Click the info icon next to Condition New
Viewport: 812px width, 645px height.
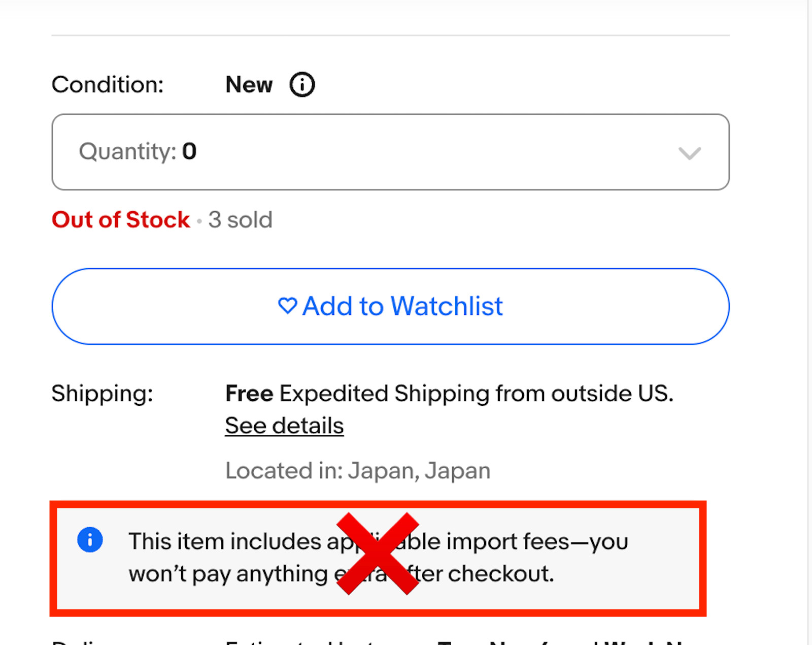(302, 84)
